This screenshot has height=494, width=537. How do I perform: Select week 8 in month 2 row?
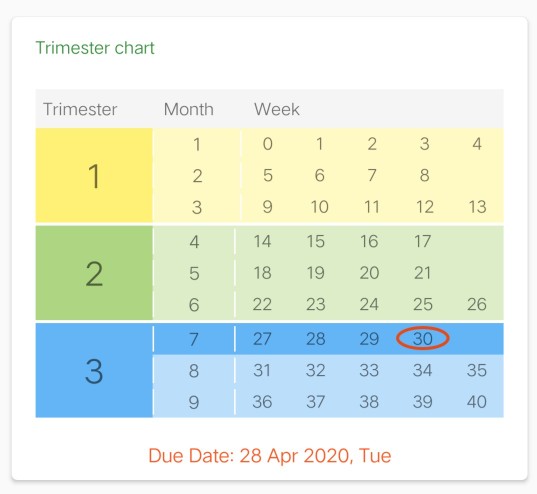click(x=424, y=175)
